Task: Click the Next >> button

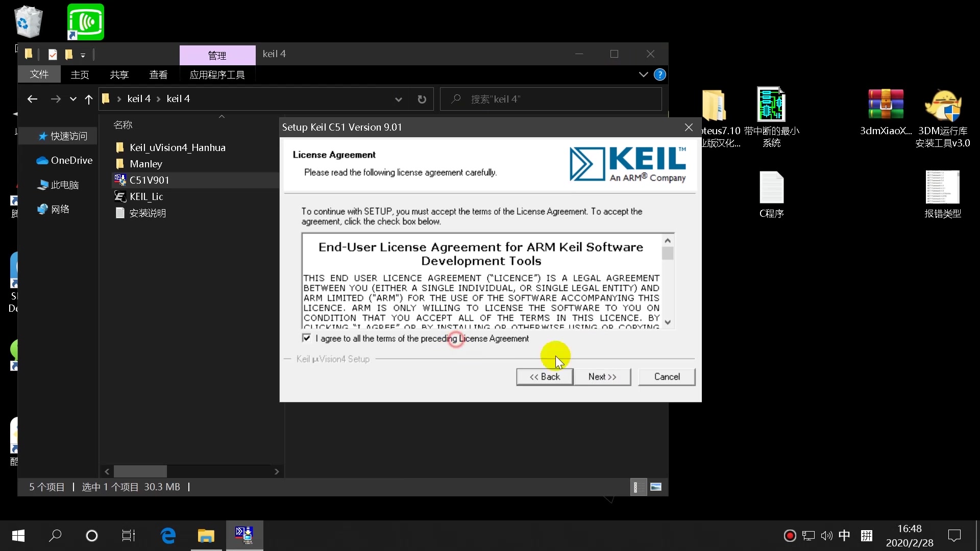Action: point(602,377)
